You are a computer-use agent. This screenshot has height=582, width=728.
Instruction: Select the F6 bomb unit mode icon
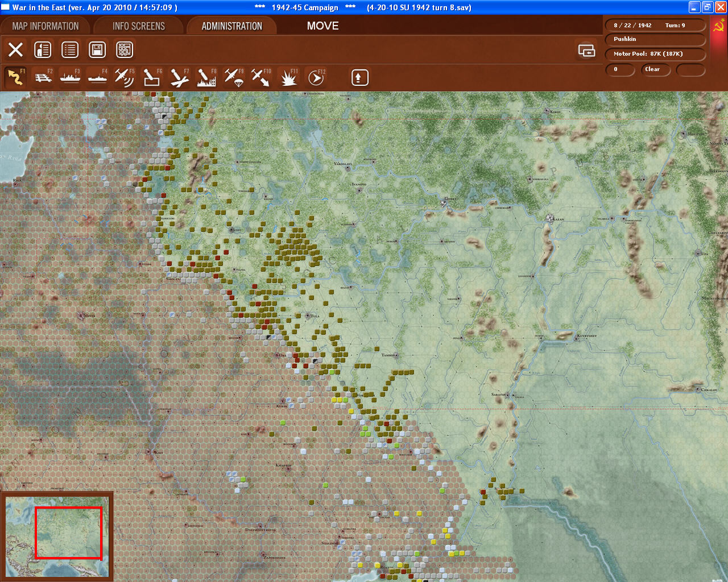click(x=152, y=77)
